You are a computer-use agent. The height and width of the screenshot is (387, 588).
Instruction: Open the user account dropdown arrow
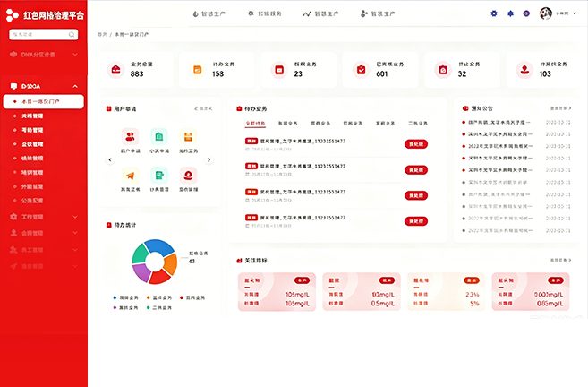pyautogui.click(x=575, y=13)
